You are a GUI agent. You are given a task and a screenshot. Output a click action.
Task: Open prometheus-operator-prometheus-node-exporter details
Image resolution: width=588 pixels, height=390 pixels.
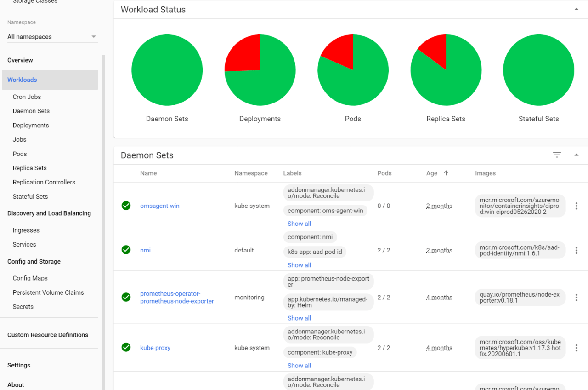177,297
